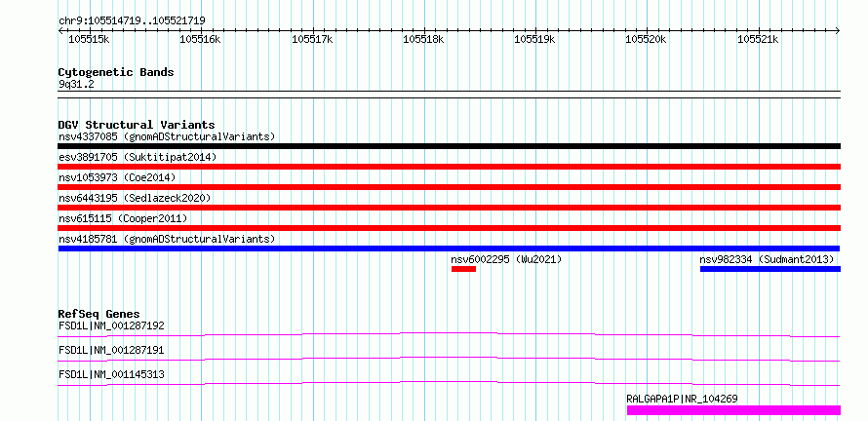Viewport: 868px width, 421px height.
Task: Select the blue nsv982334 variant bar
Action: point(770,269)
